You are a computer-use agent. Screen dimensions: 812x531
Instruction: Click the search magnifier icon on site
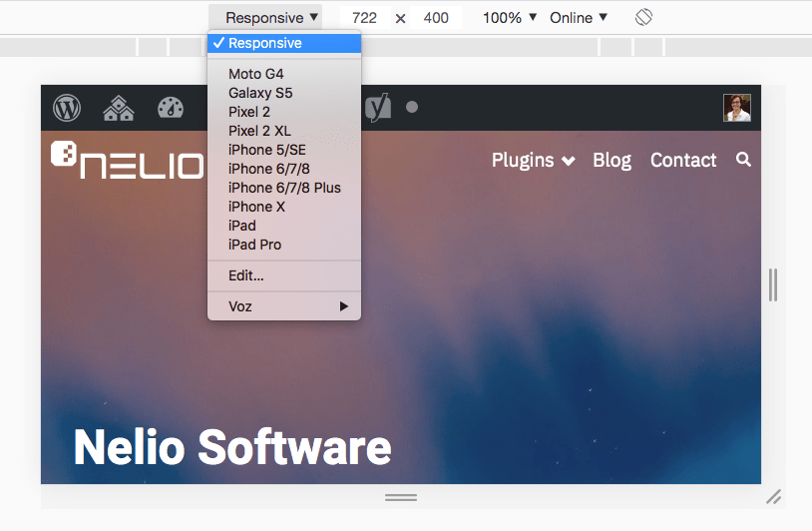pos(743,160)
